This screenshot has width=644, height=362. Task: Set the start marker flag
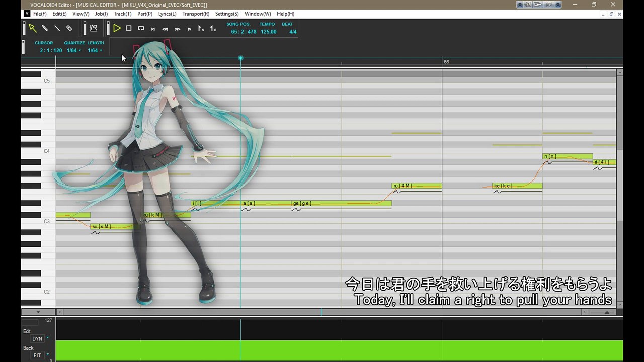tap(201, 28)
